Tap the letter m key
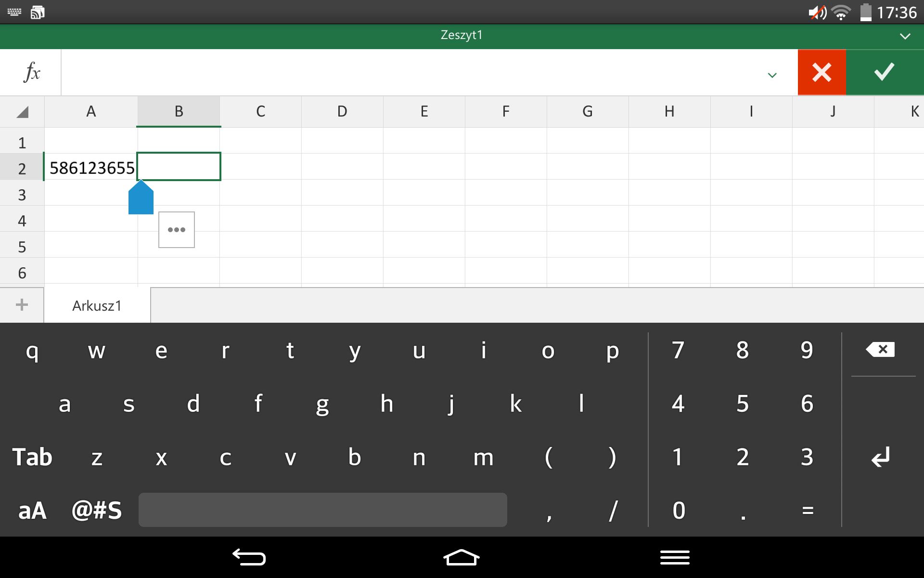The image size is (924, 578). pos(483,457)
